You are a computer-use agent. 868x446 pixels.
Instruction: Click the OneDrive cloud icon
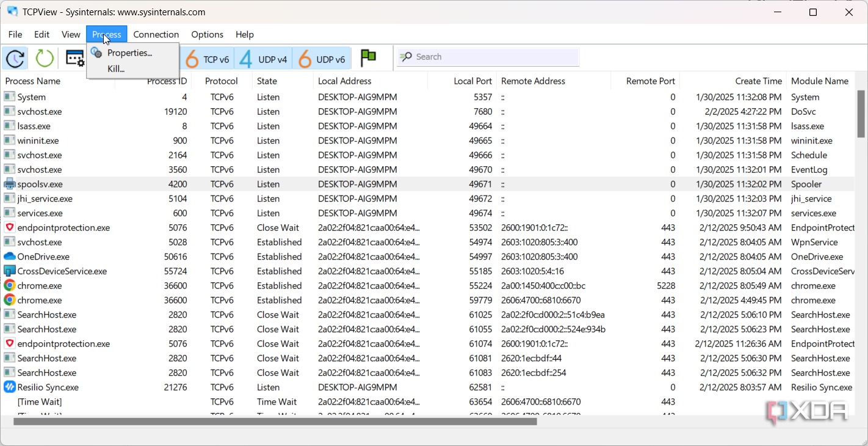point(9,257)
